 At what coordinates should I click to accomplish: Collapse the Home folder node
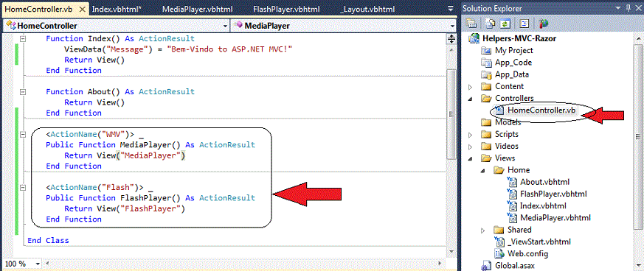(483, 170)
